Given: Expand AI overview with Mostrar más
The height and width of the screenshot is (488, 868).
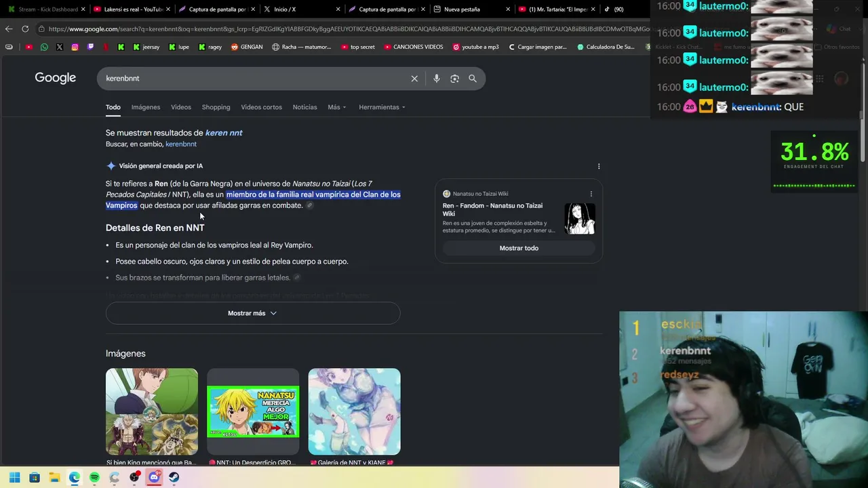Looking at the screenshot, I should 253,313.
